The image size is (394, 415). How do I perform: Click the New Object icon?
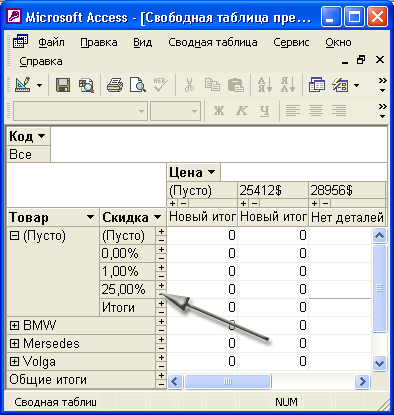[x=340, y=85]
